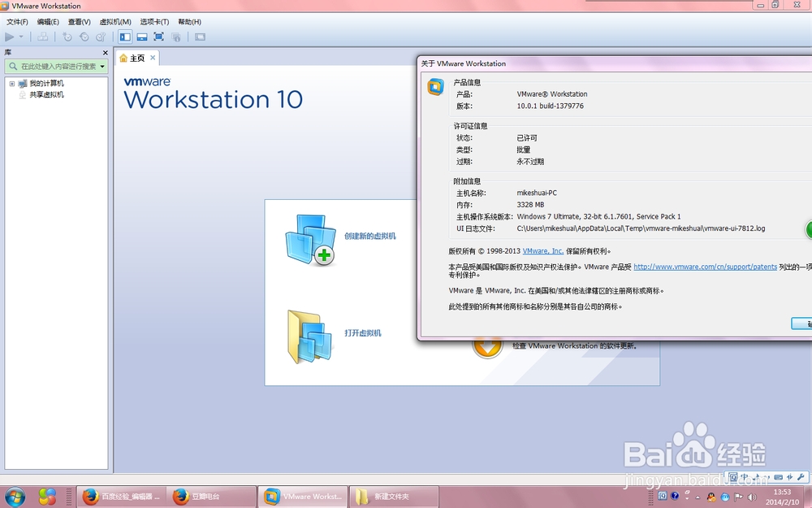Click the IME 中 Chinese mode indicator
The width and height of the screenshot is (812, 508).
coord(744,477)
